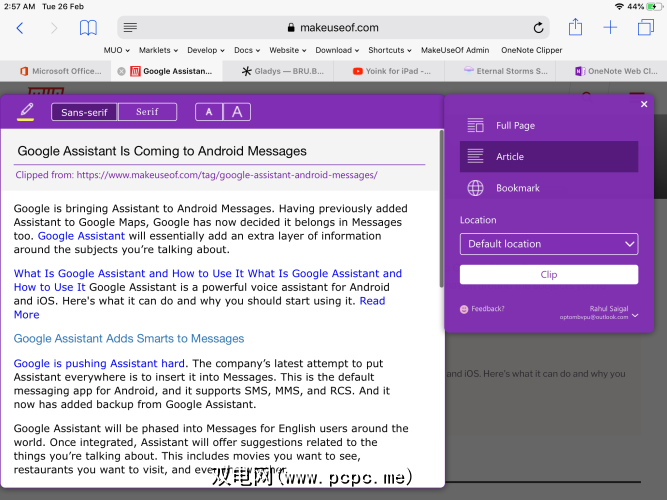Show all open tabs overview
Viewport: 667px width, 500px height.
click(645, 27)
